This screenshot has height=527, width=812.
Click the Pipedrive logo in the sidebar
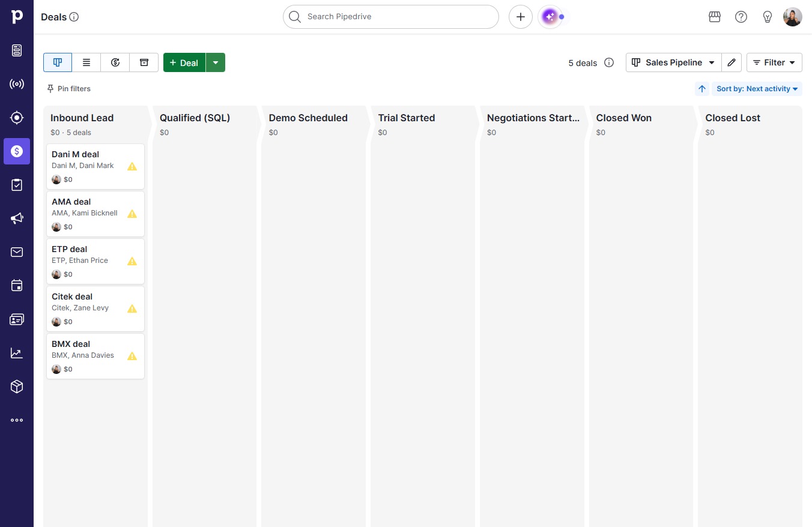(17, 16)
